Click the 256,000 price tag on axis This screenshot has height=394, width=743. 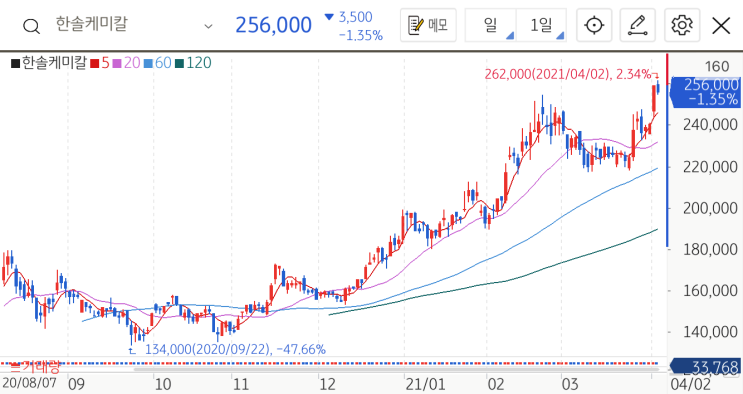(706, 92)
